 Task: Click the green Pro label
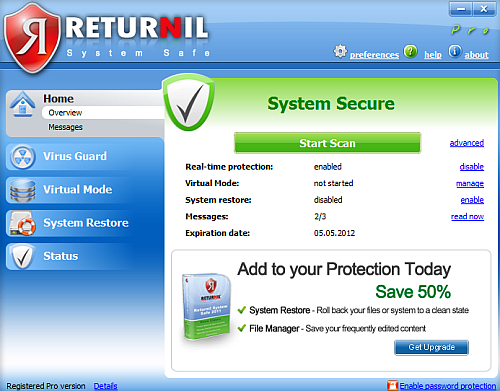point(470,30)
